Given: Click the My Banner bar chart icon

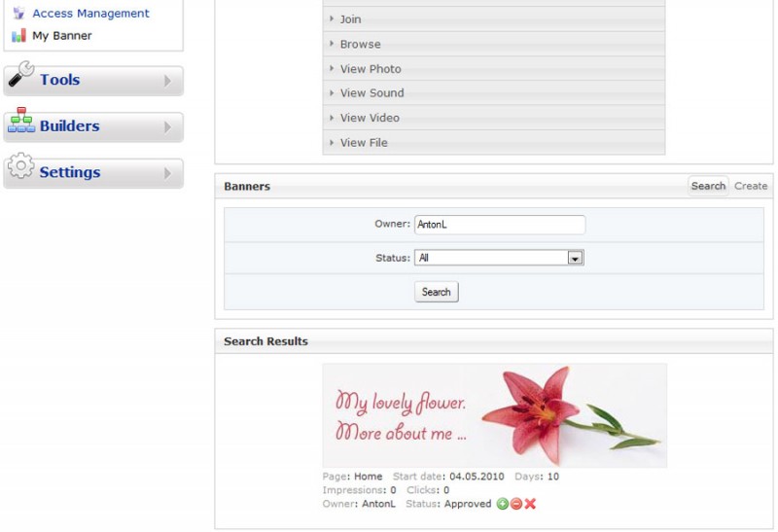Looking at the screenshot, I should pos(18,36).
